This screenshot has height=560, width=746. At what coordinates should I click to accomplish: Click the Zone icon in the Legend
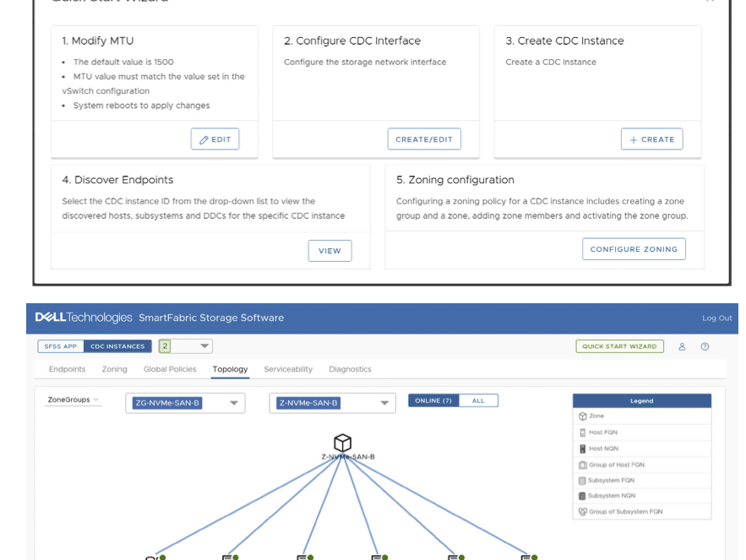pyautogui.click(x=583, y=416)
